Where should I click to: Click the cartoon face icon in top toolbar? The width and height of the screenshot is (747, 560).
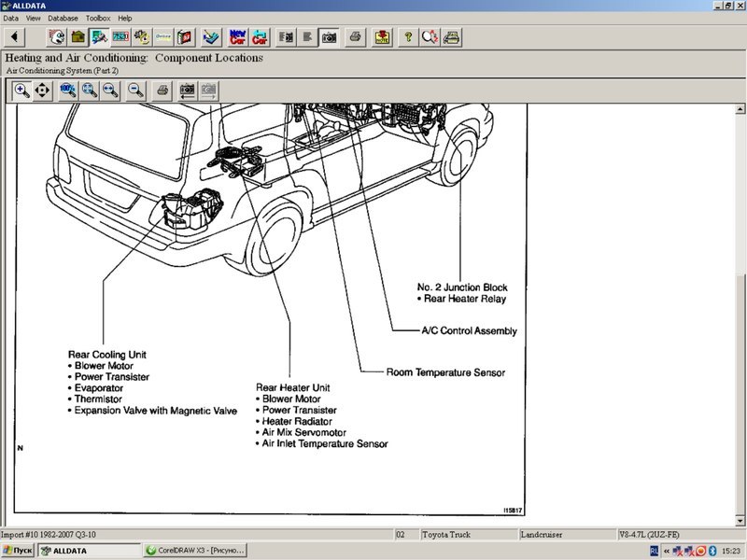pyautogui.click(x=56, y=36)
